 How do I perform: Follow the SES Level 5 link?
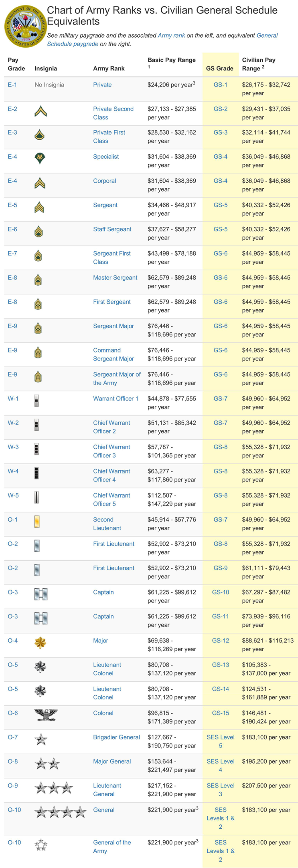pos(220,741)
